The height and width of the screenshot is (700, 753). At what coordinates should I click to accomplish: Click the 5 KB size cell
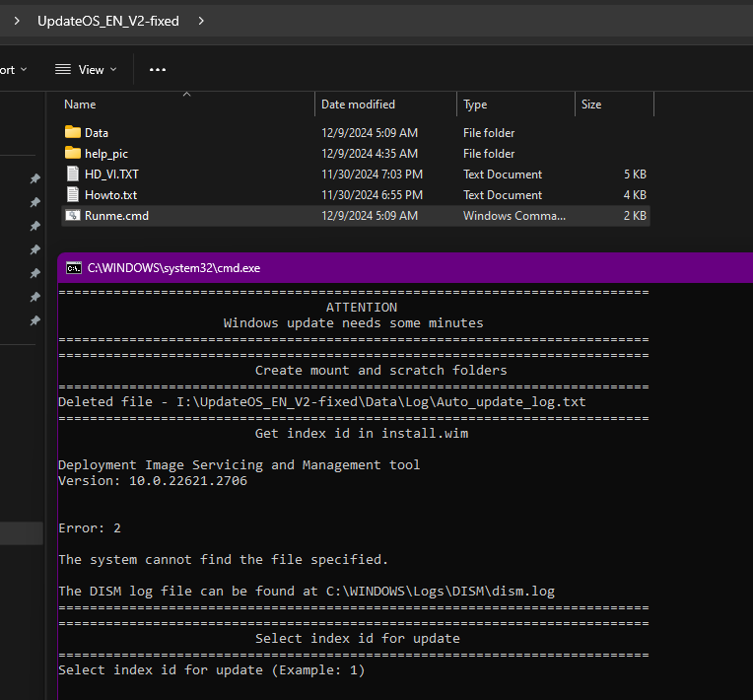point(635,174)
